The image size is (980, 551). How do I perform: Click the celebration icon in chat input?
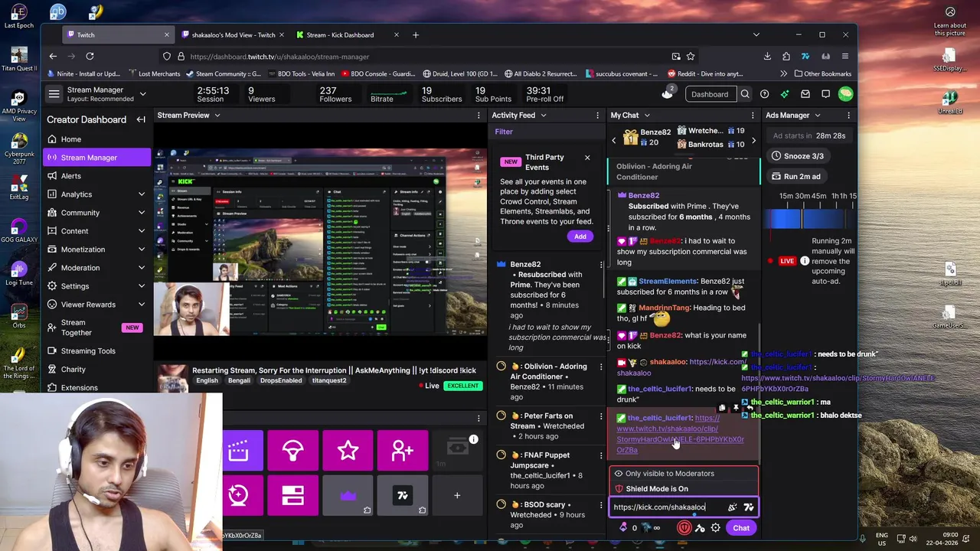coord(732,507)
